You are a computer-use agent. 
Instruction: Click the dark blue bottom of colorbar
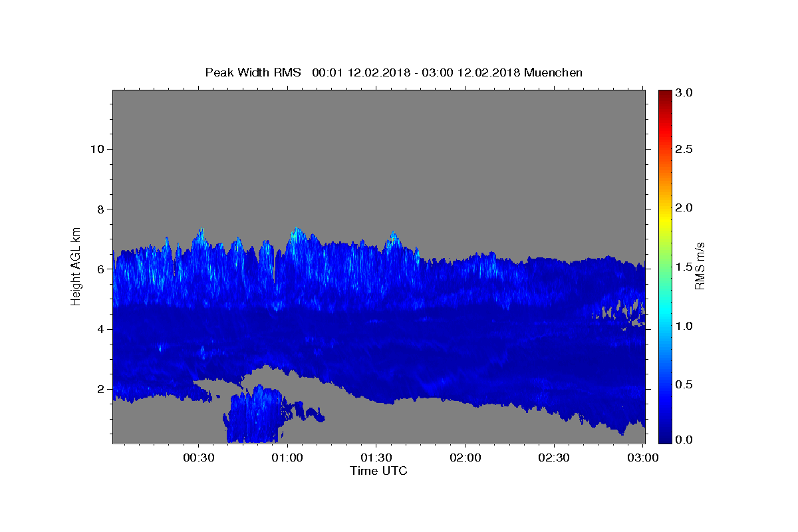(665, 438)
